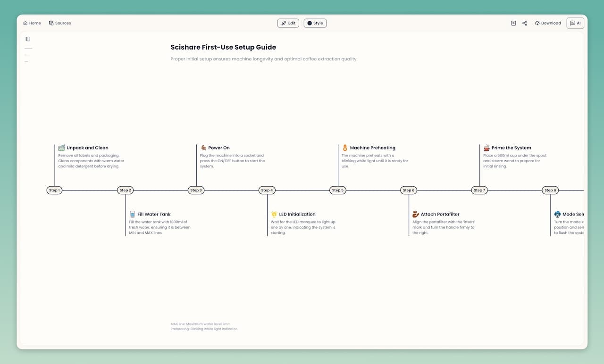Click the Prime the System heading
This screenshot has height=364, width=604.
[512, 148]
